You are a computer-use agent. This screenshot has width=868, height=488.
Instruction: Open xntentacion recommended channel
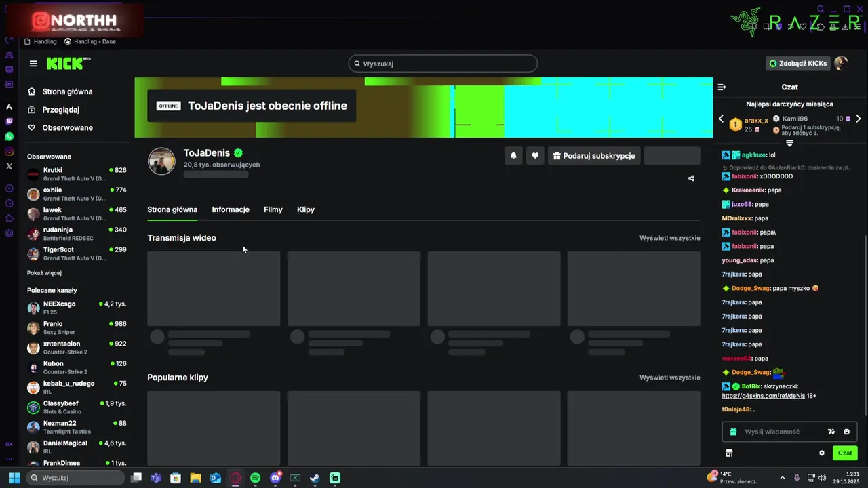(77, 348)
